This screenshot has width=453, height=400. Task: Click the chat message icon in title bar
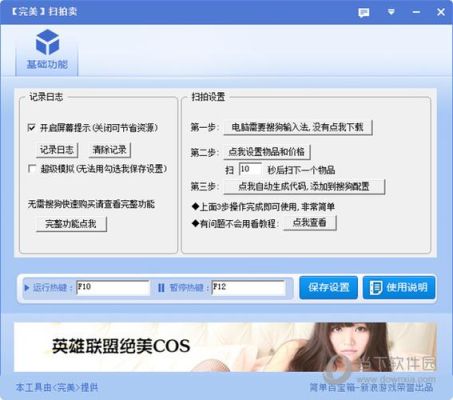[363, 13]
